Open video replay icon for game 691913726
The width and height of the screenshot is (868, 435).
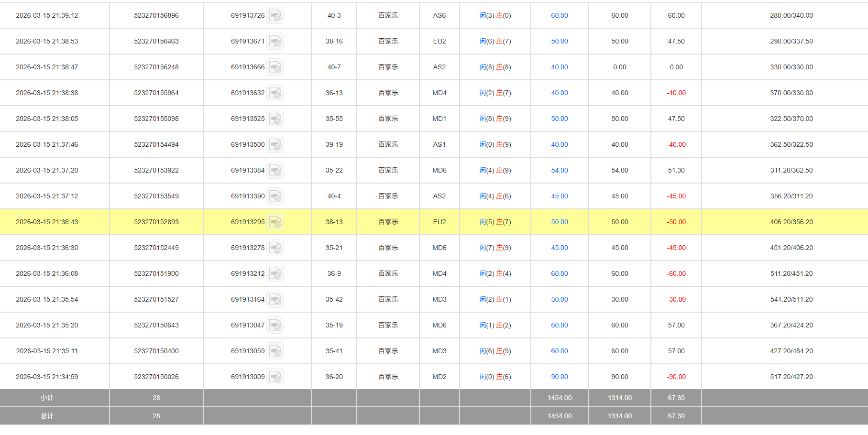click(275, 16)
